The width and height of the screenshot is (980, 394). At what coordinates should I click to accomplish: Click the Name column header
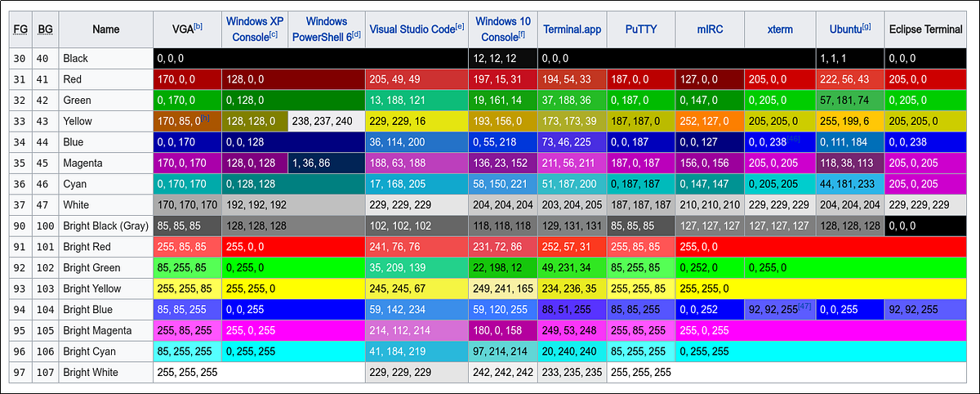(x=106, y=29)
